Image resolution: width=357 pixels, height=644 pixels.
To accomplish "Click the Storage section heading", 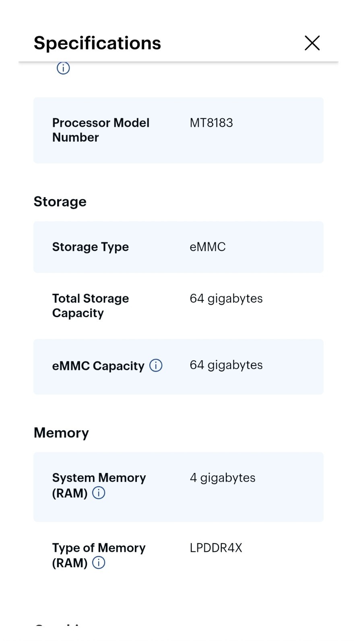I will [x=60, y=202].
